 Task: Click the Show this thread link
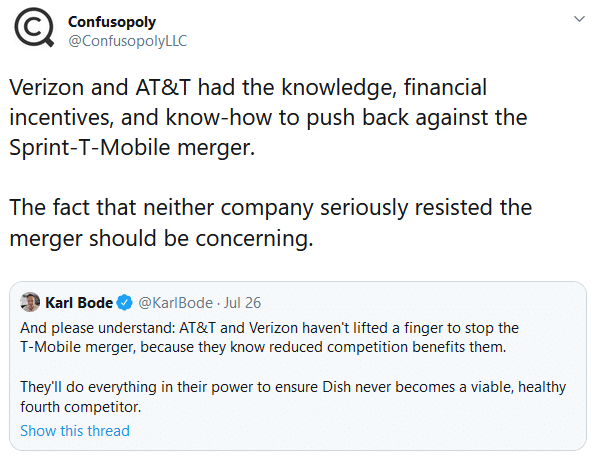click(x=75, y=431)
